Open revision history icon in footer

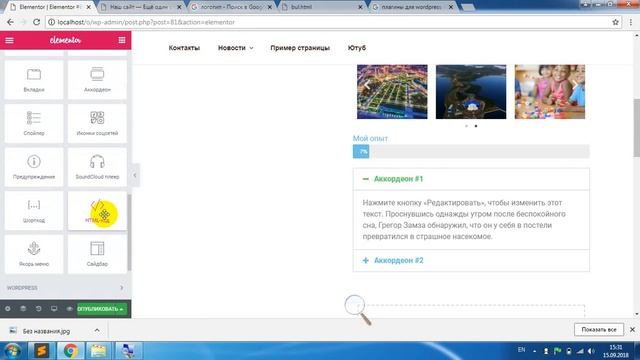38,309
